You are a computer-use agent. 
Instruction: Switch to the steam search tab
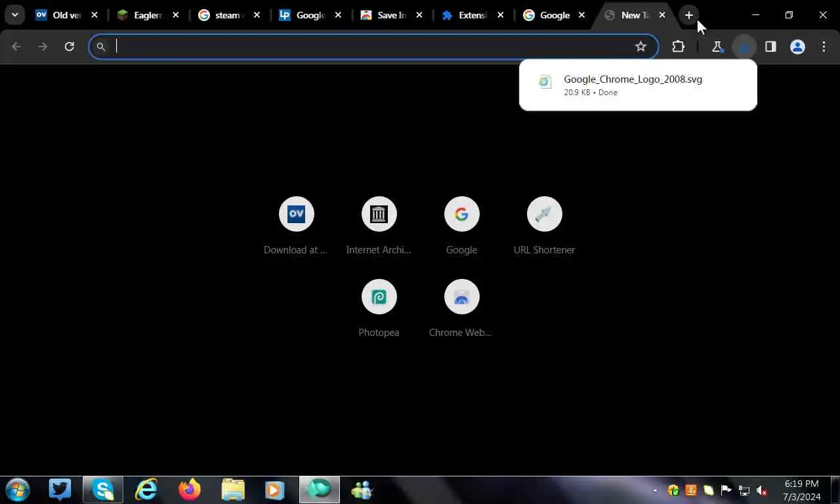[228, 15]
